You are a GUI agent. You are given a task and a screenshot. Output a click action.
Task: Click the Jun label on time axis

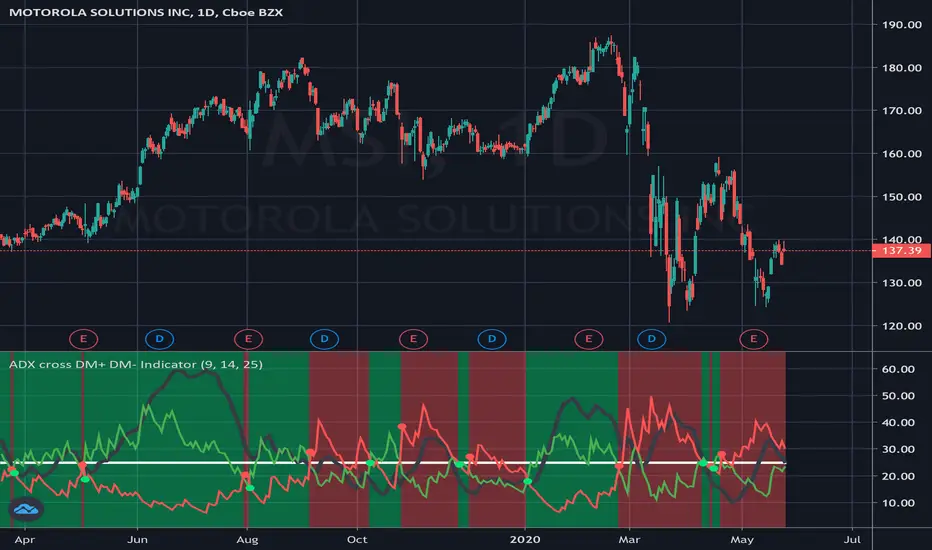pos(137,540)
